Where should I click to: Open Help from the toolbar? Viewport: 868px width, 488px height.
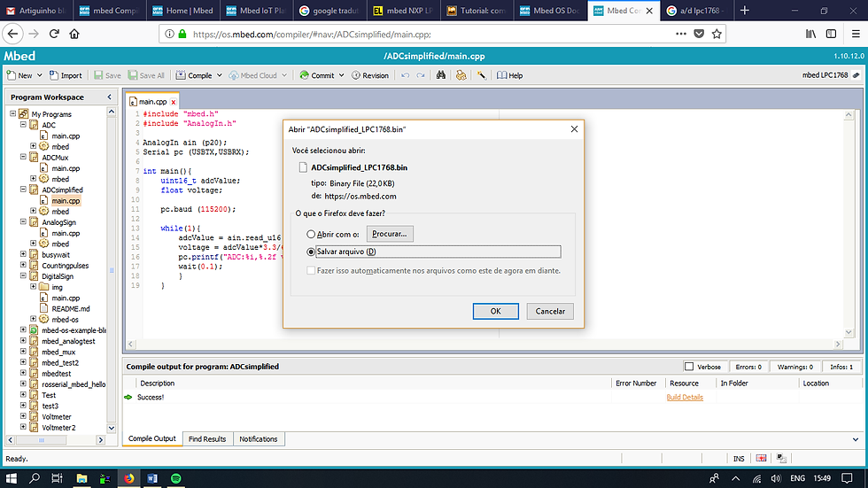[510, 75]
